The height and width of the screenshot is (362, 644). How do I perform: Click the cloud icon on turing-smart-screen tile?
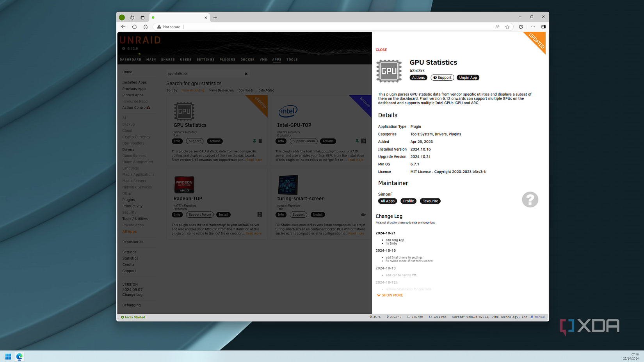point(363,214)
